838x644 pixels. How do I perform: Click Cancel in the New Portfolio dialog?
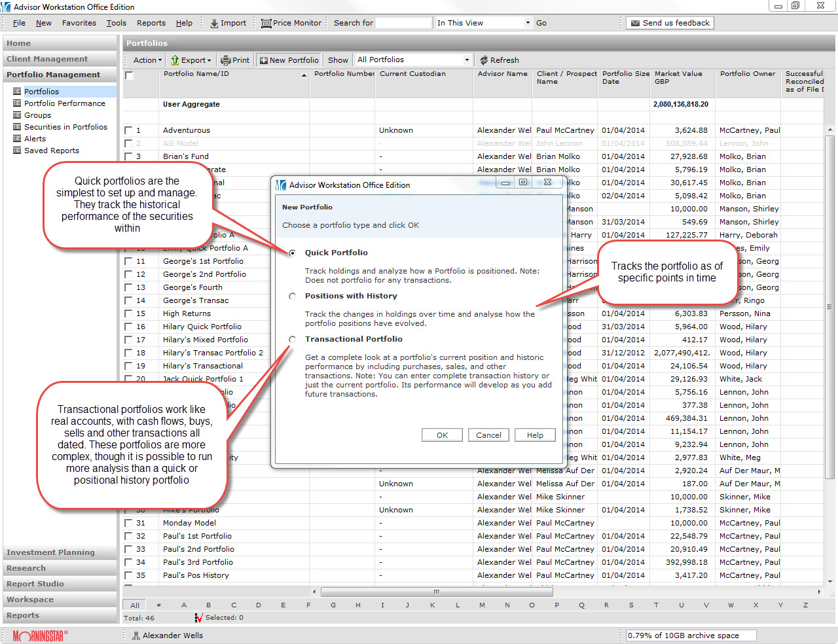[488, 435]
